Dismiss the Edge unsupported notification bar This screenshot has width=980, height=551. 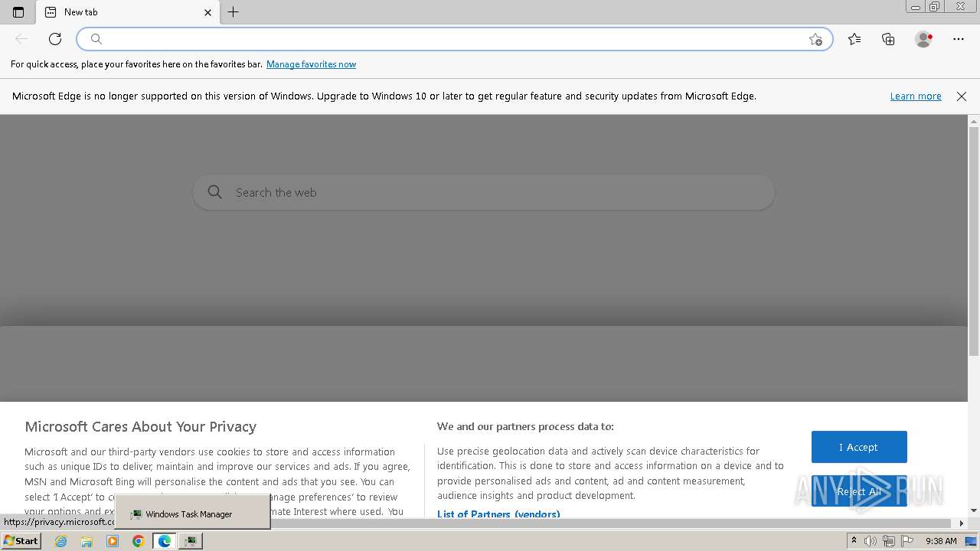pyautogui.click(x=962, y=96)
